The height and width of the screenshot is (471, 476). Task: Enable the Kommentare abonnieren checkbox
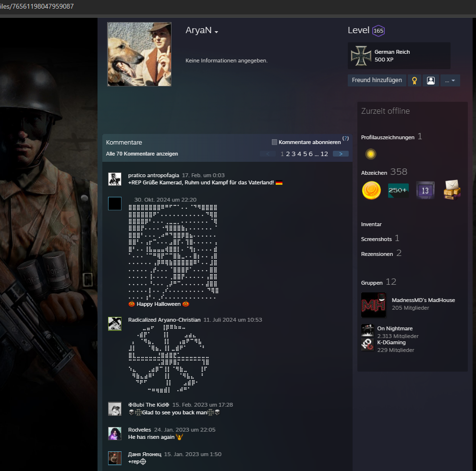click(274, 142)
